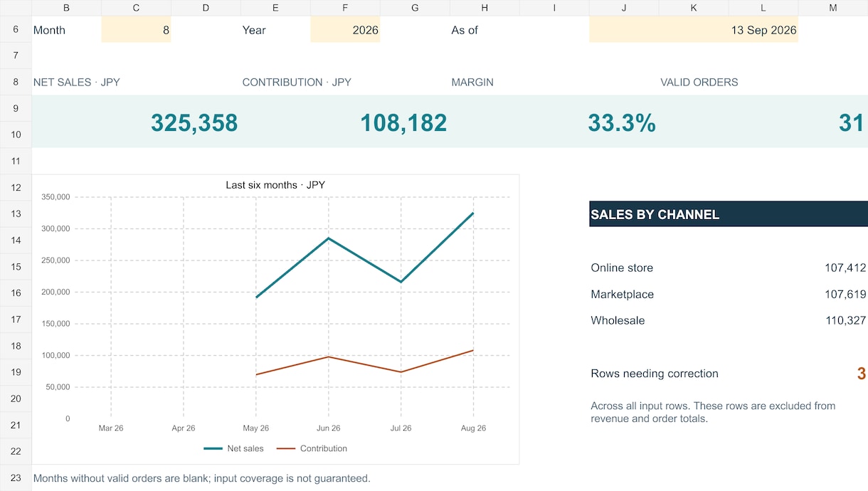Click the margin value 33.3%
The width and height of the screenshot is (868, 491).
(x=622, y=123)
